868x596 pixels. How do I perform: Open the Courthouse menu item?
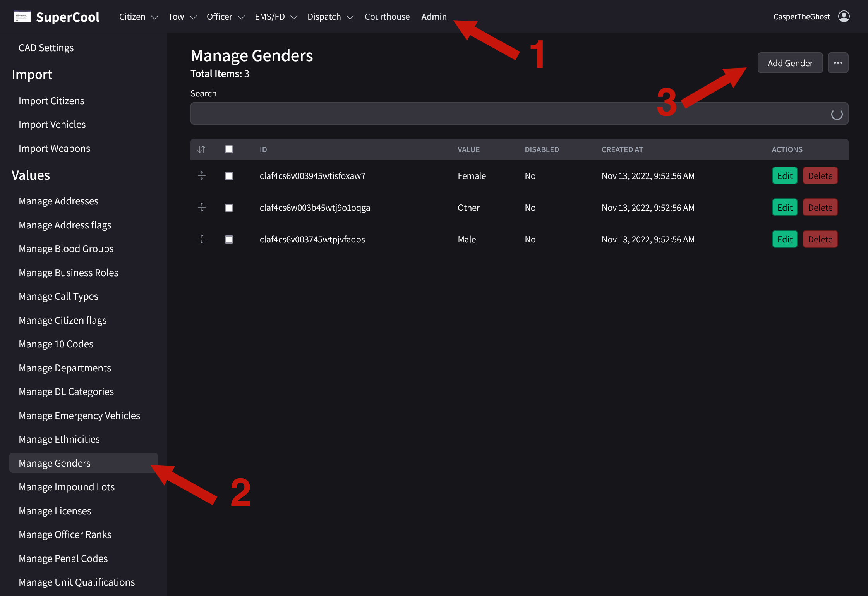tap(387, 17)
